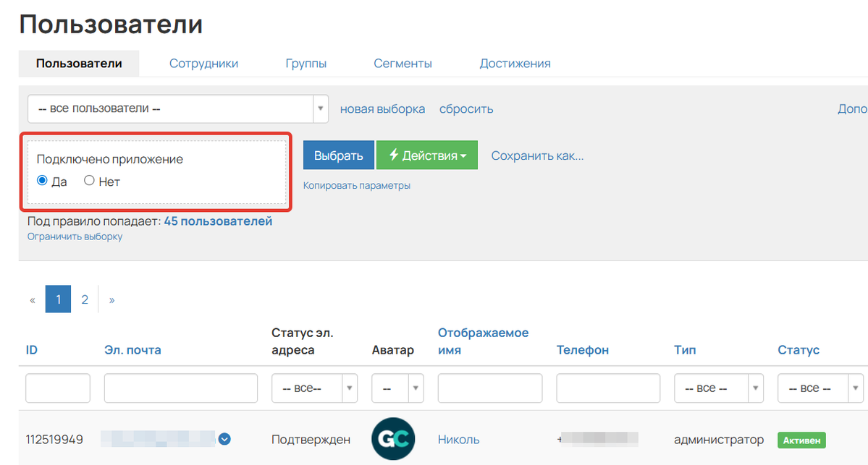Reset filters via the 'сбросить' link
This screenshot has height=465, width=868.
tap(465, 108)
